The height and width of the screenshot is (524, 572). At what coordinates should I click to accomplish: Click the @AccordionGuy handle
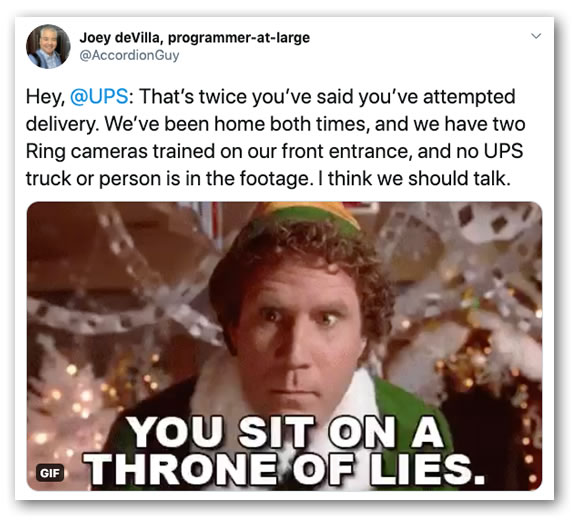(129, 55)
